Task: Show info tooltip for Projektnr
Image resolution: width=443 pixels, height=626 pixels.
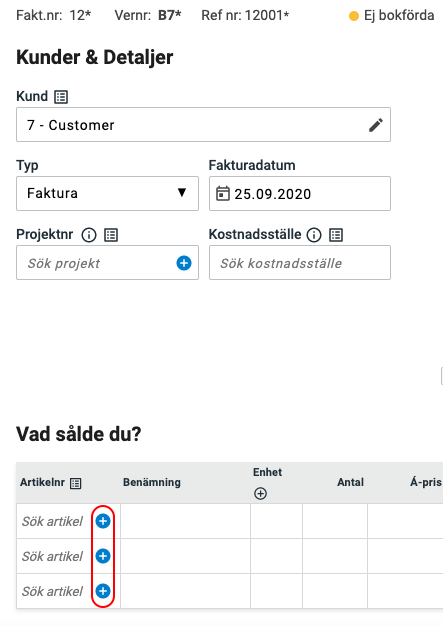Action: (x=89, y=235)
